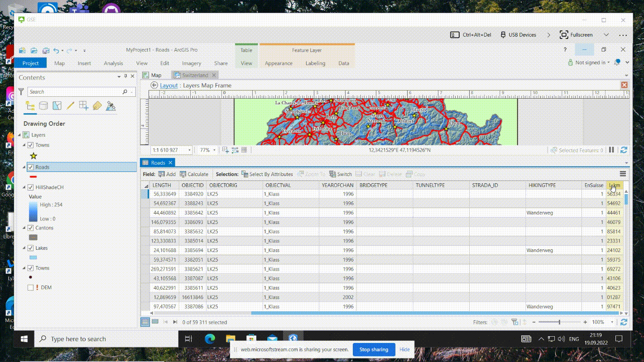This screenshot has width=644, height=362.
Task: Click the List By Editing pencil icon
Action: tap(70, 106)
